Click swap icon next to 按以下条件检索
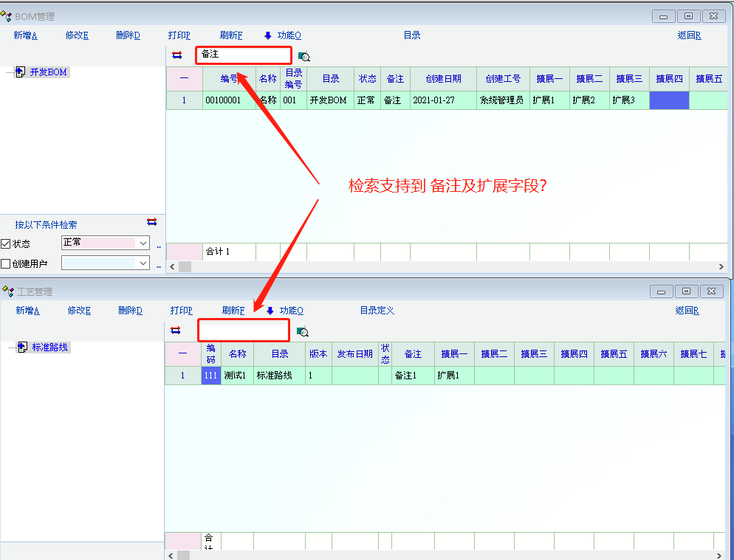Screen dimensions: 734x560 click(151, 222)
